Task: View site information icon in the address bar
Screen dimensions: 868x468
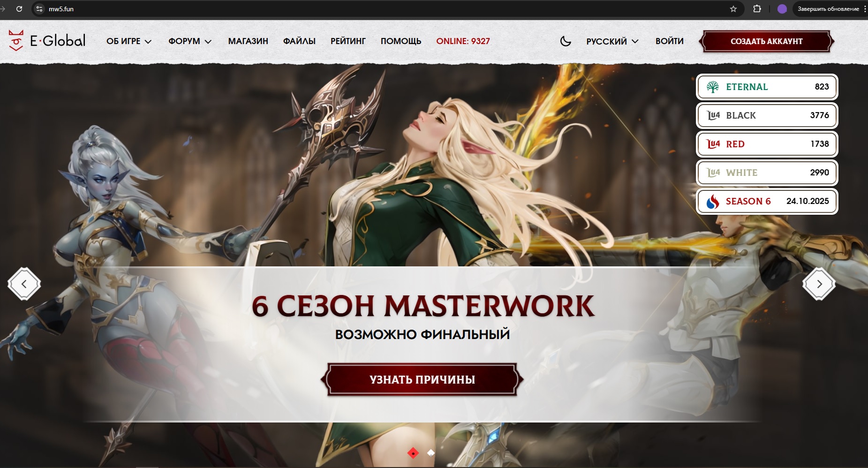Action: (x=39, y=9)
